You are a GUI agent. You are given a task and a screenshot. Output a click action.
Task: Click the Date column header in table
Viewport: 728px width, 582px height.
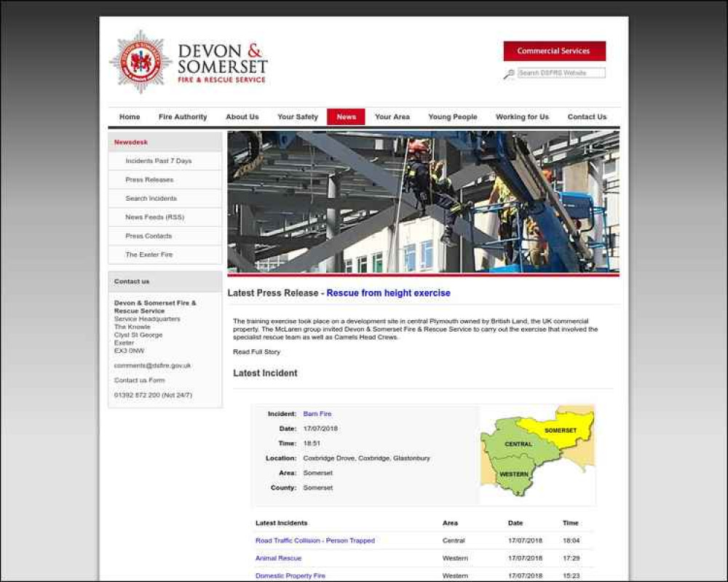tap(515, 523)
